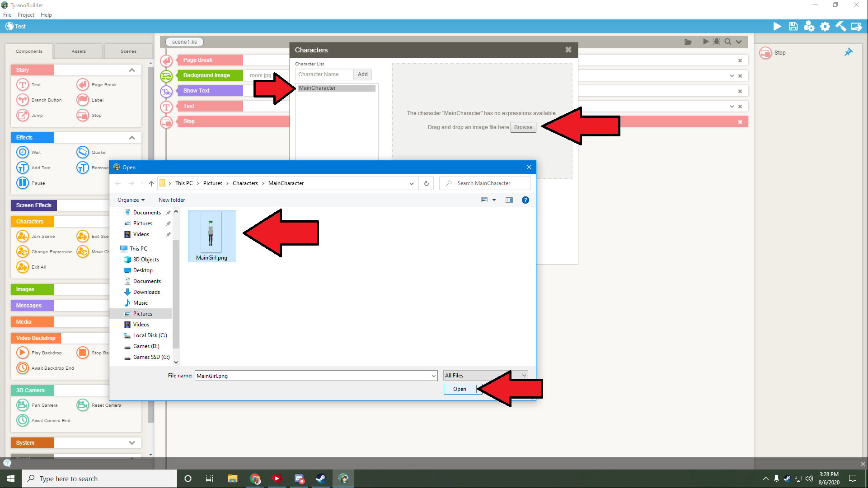The image size is (868, 488).
Task: Click the pin icon in parameter panel
Action: [x=848, y=52]
